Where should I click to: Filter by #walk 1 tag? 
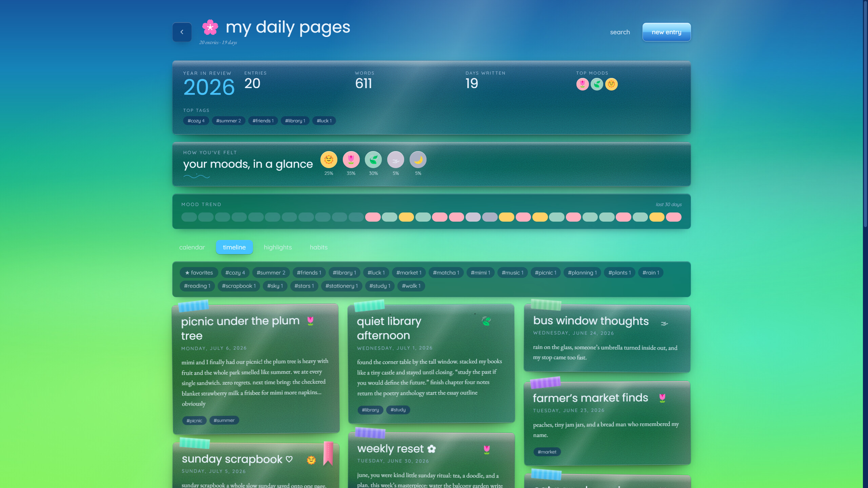click(x=411, y=286)
